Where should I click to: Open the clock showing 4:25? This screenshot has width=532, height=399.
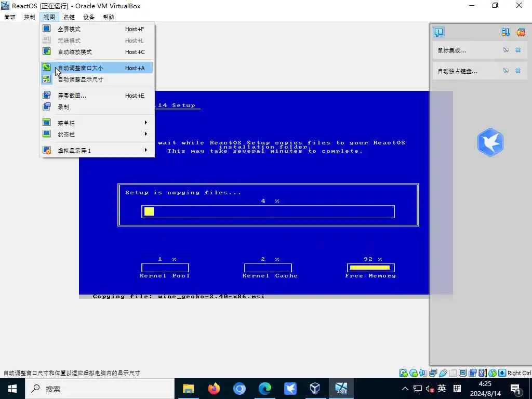point(485,389)
